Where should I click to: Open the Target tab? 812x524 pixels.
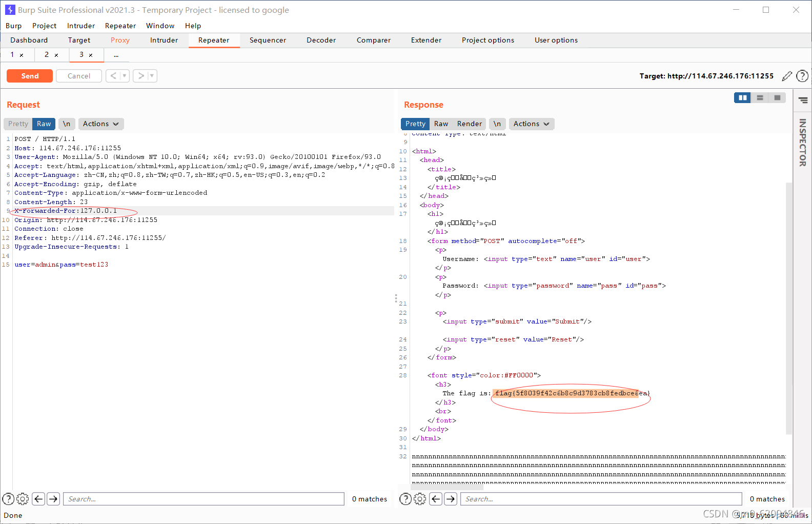(79, 40)
